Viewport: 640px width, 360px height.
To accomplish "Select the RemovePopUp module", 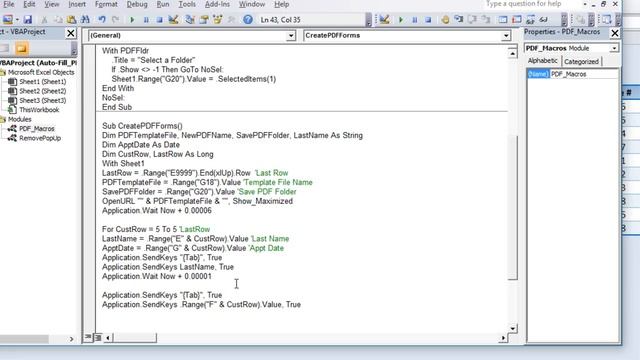I will point(40,138).
